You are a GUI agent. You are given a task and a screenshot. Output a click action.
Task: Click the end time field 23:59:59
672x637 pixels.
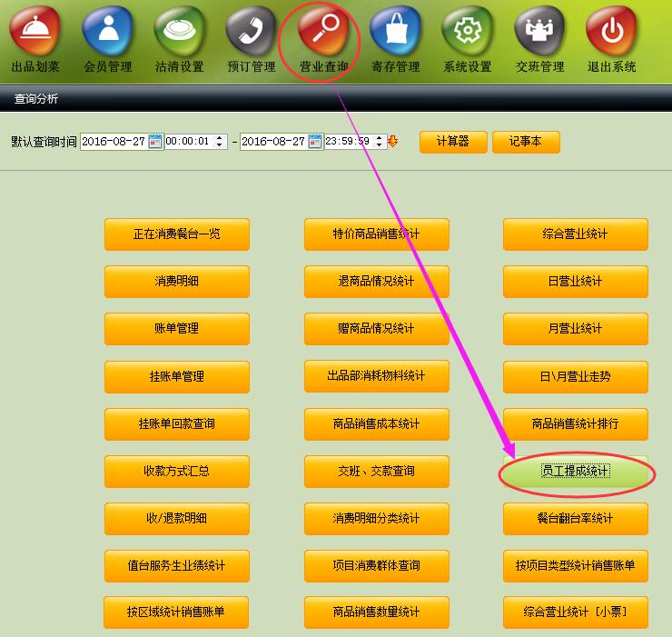tap(350, 141)
